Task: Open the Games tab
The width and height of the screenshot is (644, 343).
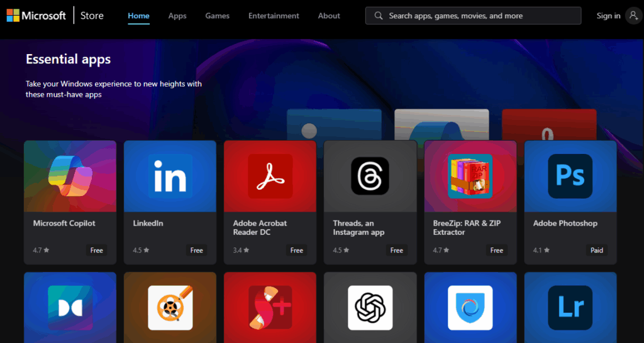Action: tap(217, 16)
